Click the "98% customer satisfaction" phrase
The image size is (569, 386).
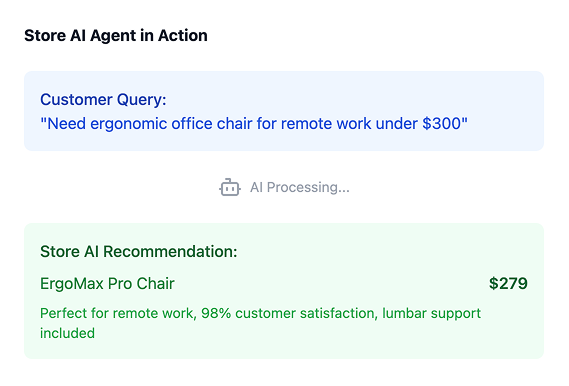[x=288, y=313]
